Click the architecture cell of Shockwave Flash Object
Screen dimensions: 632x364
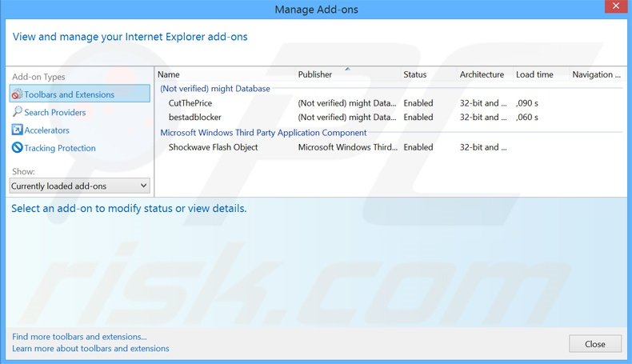coord(483,147)
